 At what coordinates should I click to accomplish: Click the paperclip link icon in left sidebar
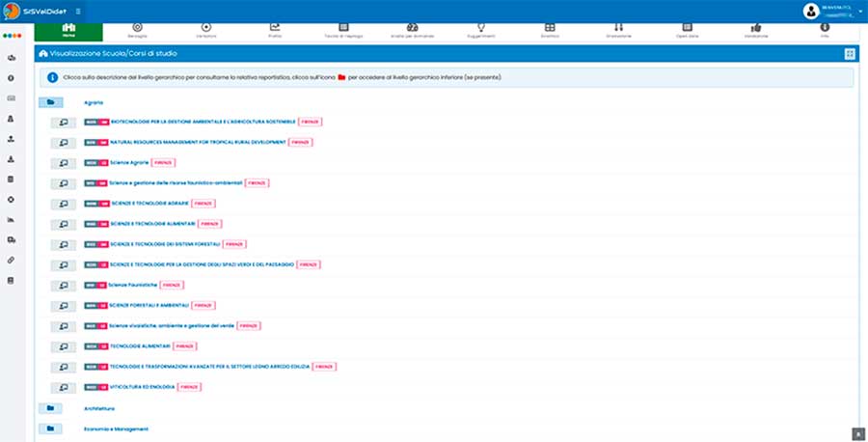coord(11,261)
